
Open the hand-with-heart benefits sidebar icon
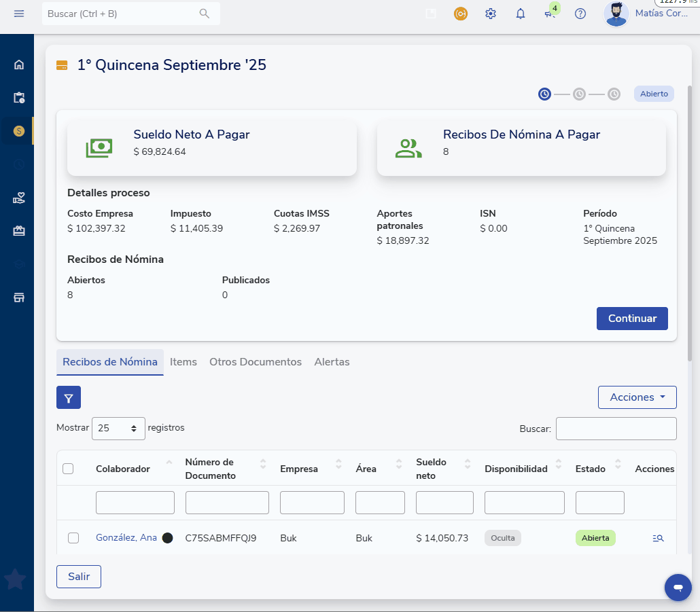click(19, 198)
